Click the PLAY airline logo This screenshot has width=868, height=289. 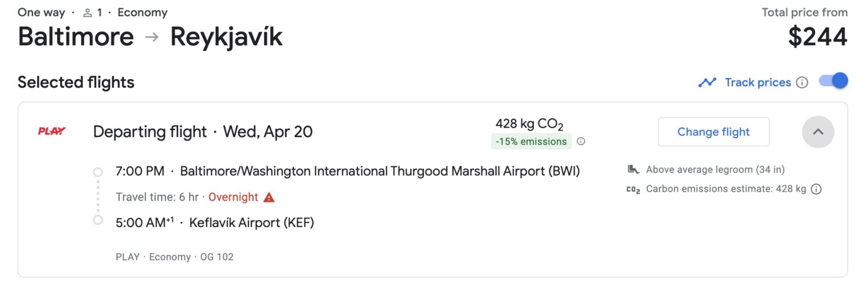pos(52,131)
